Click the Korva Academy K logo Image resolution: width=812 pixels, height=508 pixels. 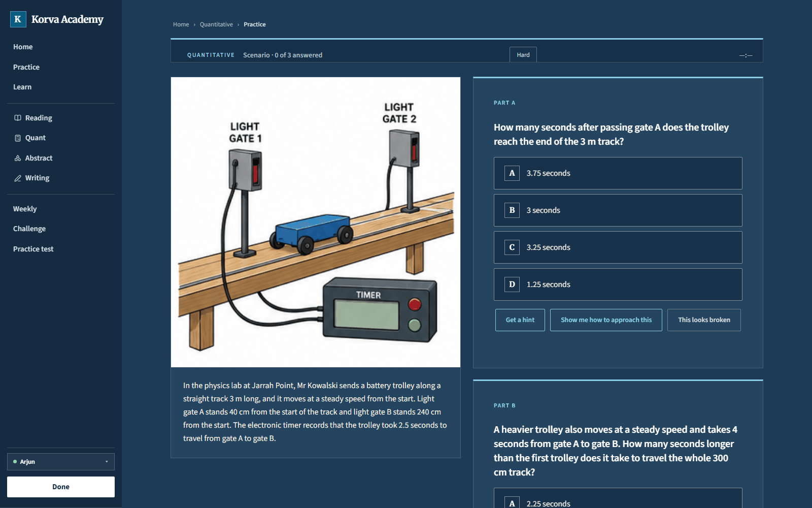pos(18,19)
